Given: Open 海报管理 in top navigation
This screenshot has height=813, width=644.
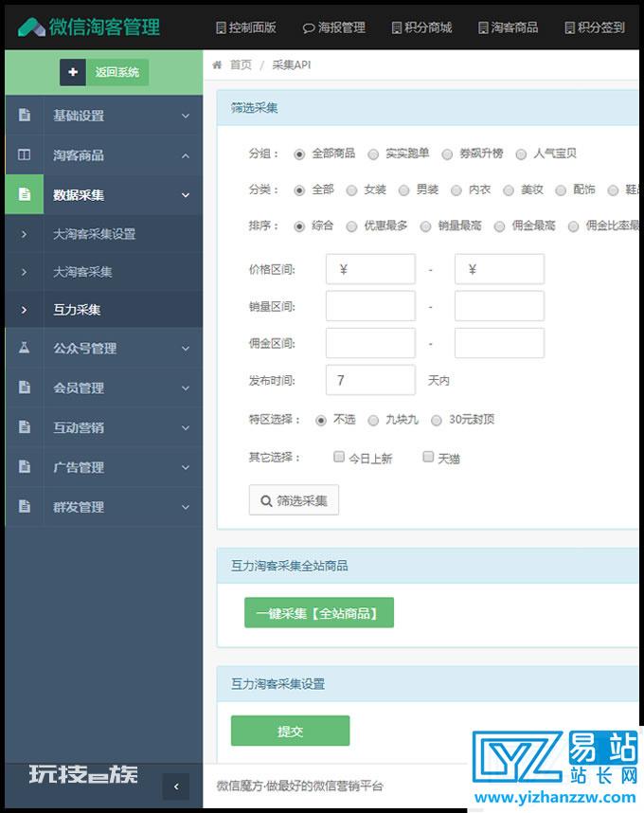Looking at the screenshot, I should 334,27.
